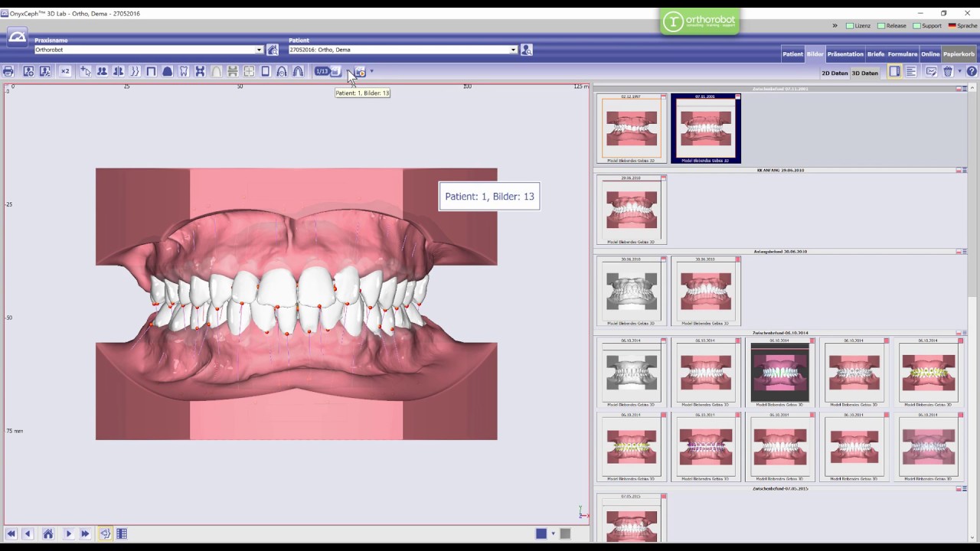Click the single tooth outline icon
The image size is (980, 551).
pos(184,71)
